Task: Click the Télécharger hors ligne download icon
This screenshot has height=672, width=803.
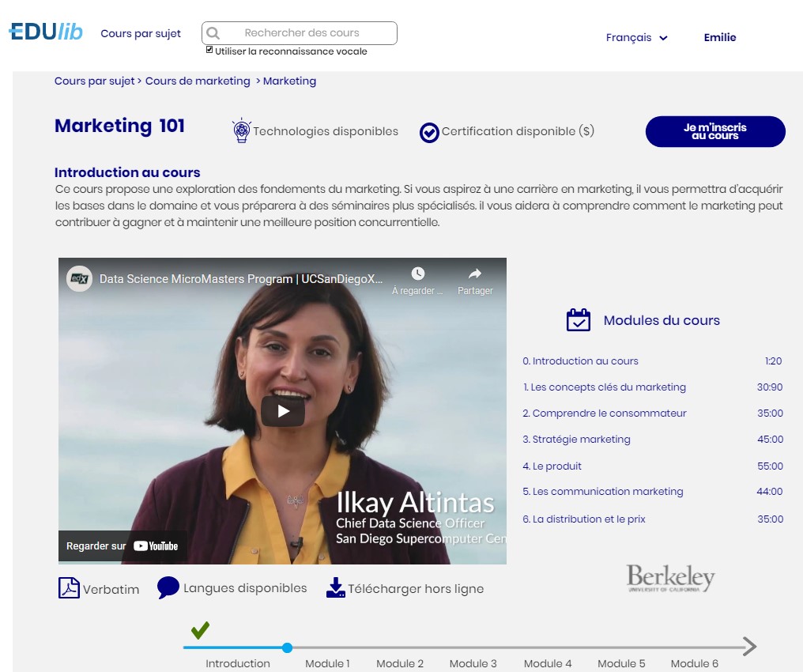Action: coord(336,587)
